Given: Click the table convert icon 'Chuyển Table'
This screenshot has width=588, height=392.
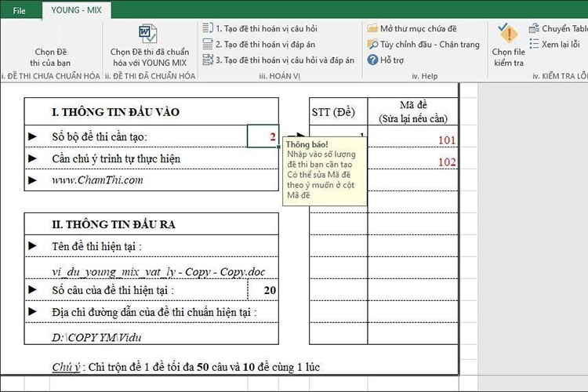Looking at the screenshot, I should coord(534,28).
